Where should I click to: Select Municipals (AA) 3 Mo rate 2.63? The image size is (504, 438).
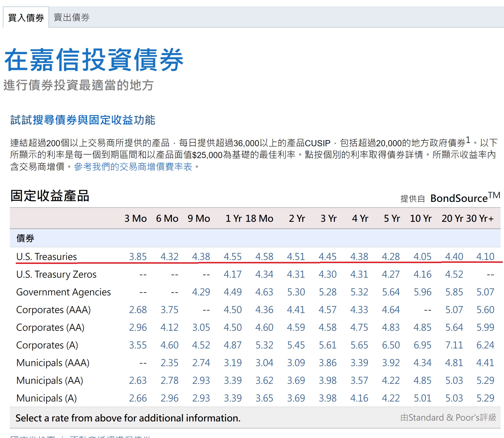(x=138, y=380)
